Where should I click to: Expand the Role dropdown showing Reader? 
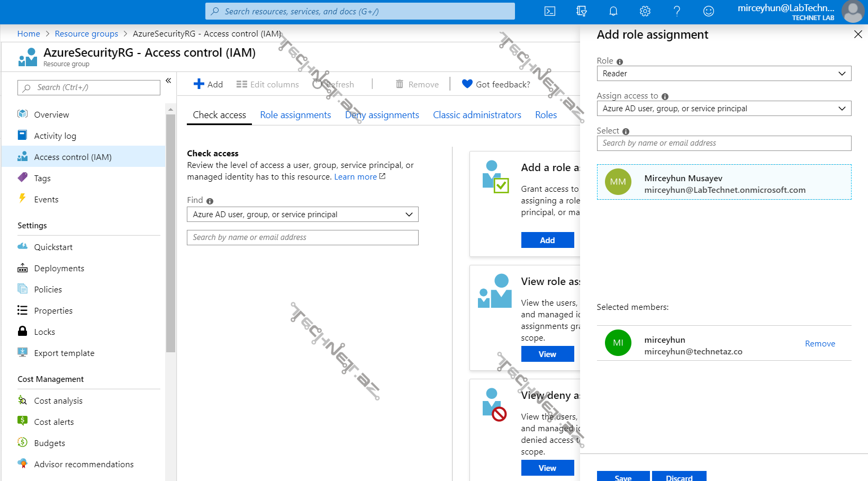[x=724, y=74]
